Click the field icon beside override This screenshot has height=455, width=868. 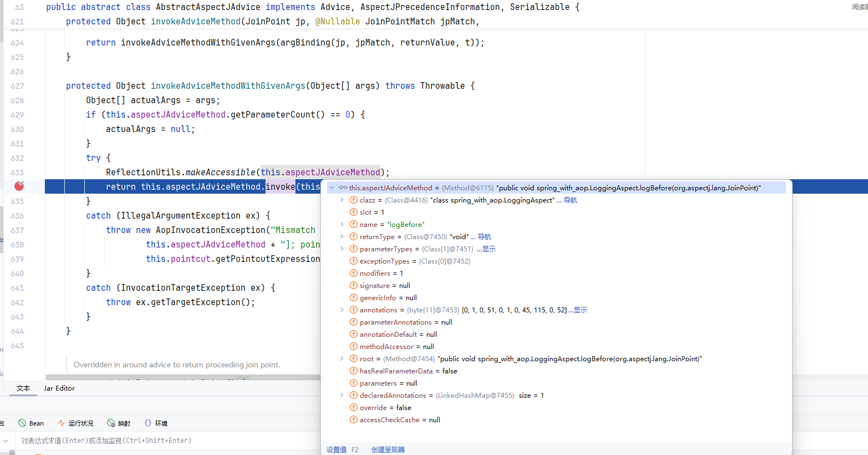point(354,408)
